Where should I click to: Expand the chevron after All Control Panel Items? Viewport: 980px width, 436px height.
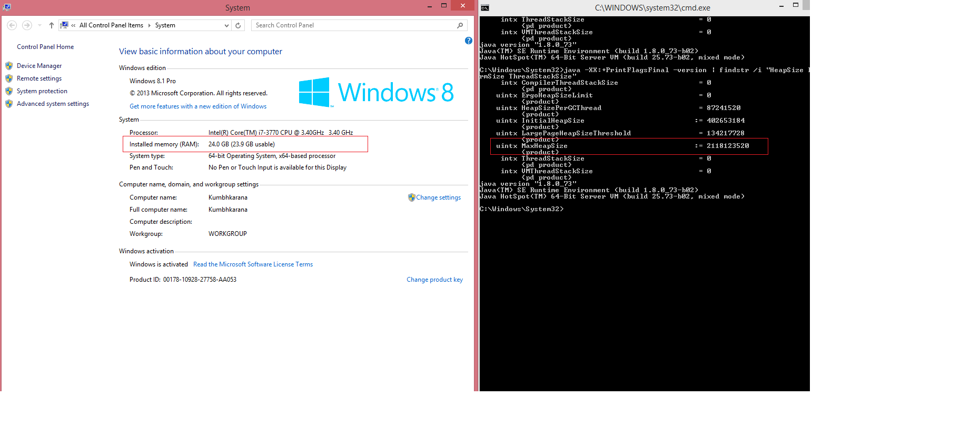pyautogui.click(x=149, y=25)
